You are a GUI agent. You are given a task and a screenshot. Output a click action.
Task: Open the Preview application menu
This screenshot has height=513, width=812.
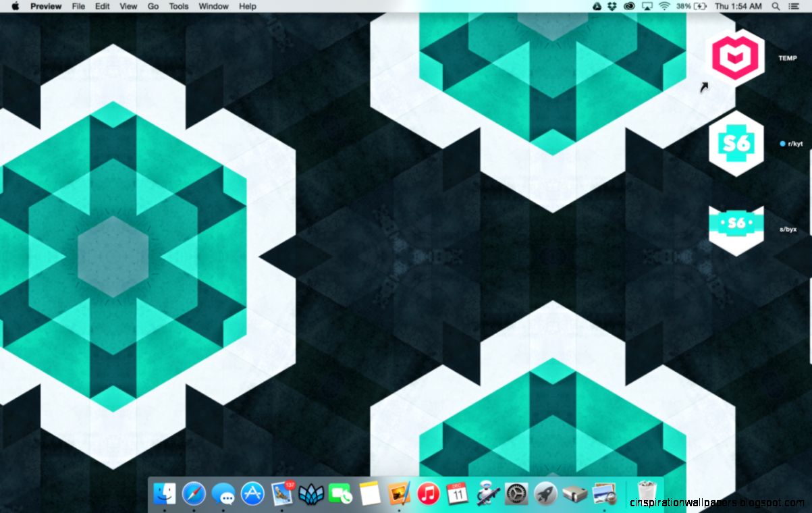pyautogui.click(x=46, y=6)
